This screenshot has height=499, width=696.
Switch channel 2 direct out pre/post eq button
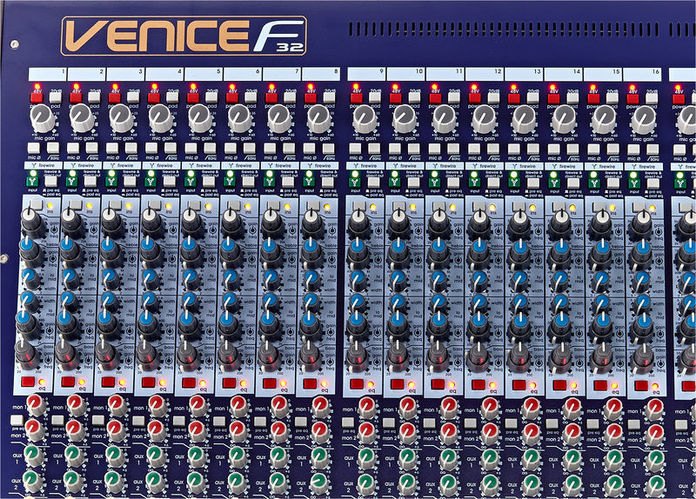point(91,181)
